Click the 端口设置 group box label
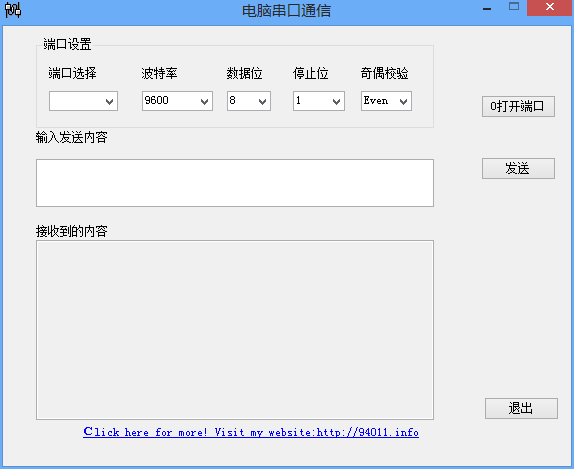Image resolution: width=574 pixels, height=469 pixels. pos(67,44)
